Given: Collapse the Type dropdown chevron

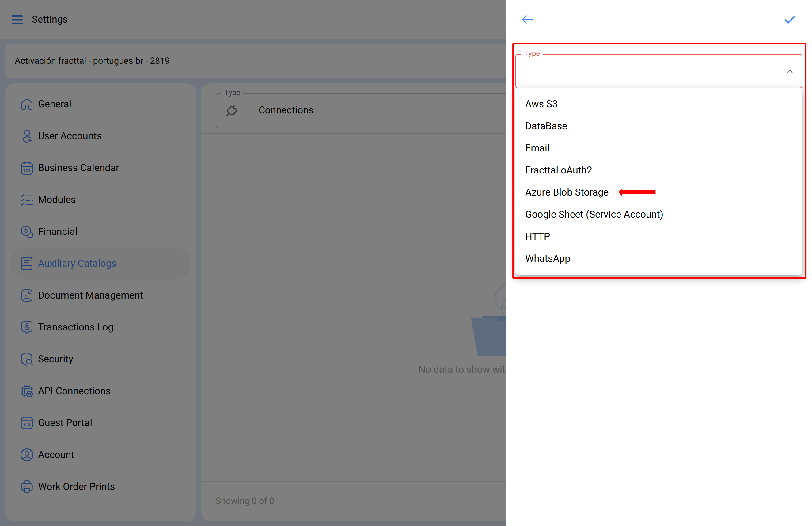Looking at the screenshot, I should 790,71.
